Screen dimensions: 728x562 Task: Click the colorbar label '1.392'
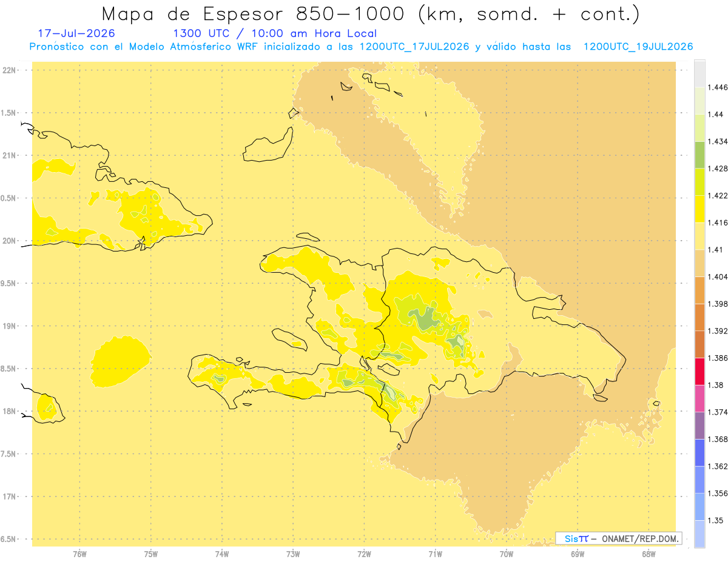click(719, 331)
